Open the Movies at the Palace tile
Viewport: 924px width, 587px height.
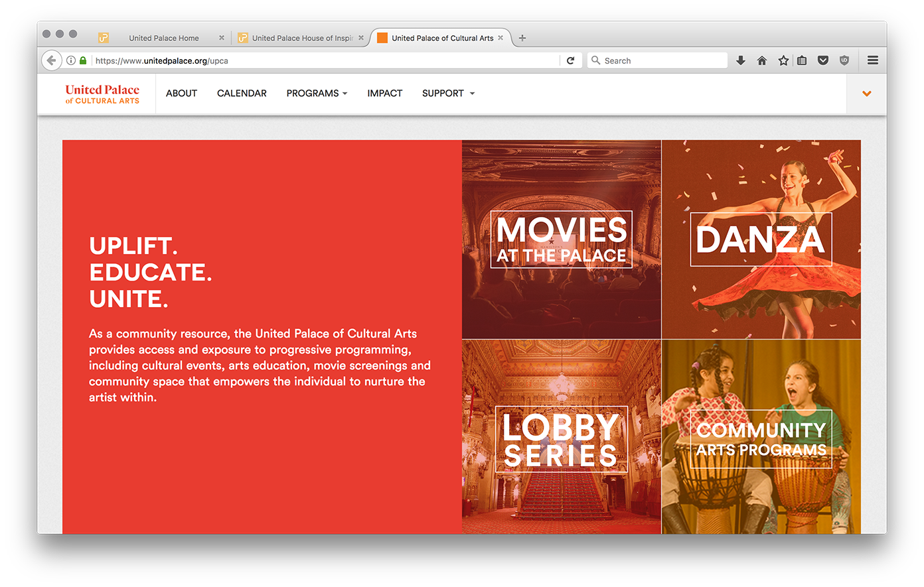pyautogui.click(x=562, y=239)
